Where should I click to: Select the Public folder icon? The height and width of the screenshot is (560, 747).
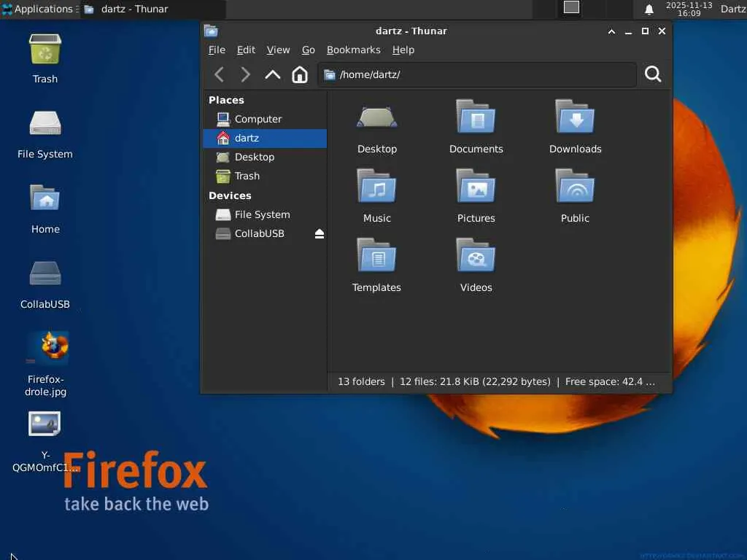tap(575, 186)
